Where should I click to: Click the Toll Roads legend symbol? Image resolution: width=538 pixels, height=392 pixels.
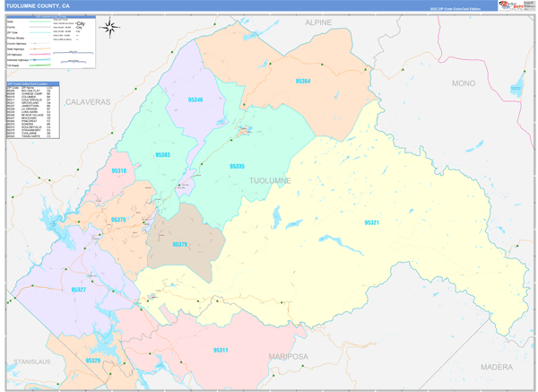click(38, 65)
